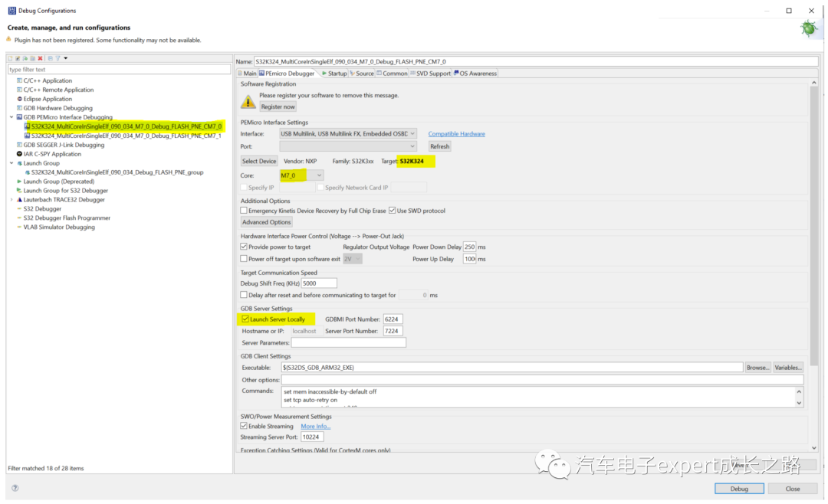Click the Register now button
This screenshot has height=504, width=828.
click(278, 106)
